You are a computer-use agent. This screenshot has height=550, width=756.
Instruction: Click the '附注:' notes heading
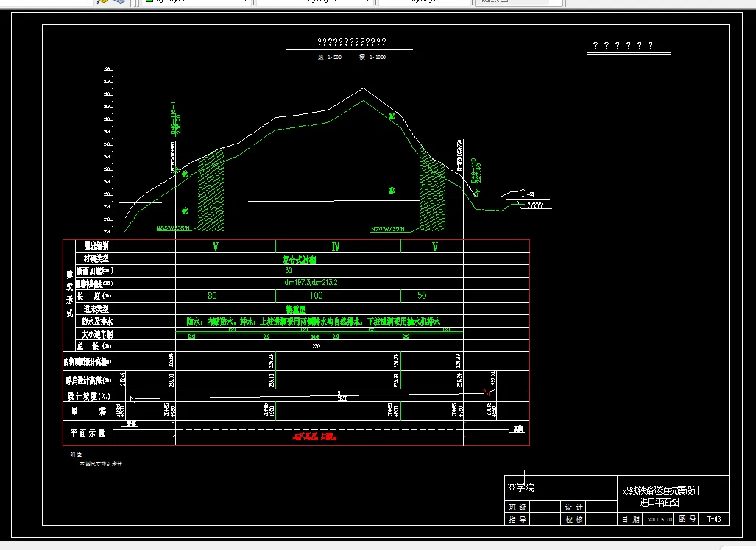(77, 454)
